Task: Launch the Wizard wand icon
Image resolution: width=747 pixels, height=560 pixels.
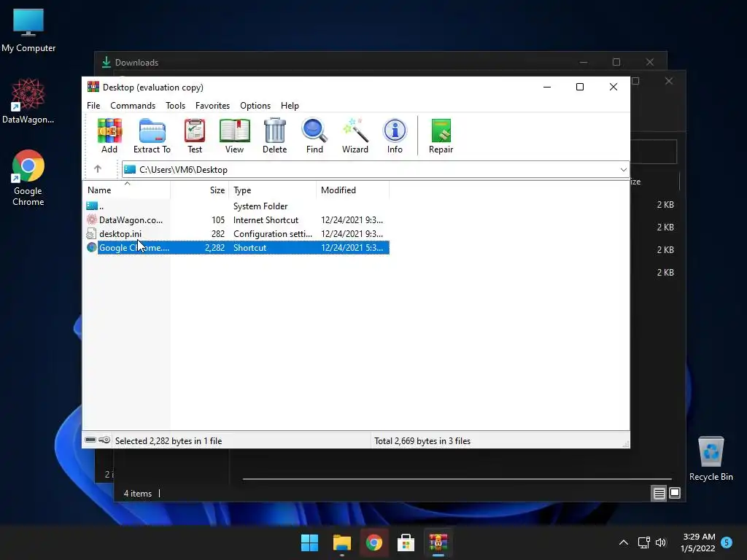Action: (355, 131)
